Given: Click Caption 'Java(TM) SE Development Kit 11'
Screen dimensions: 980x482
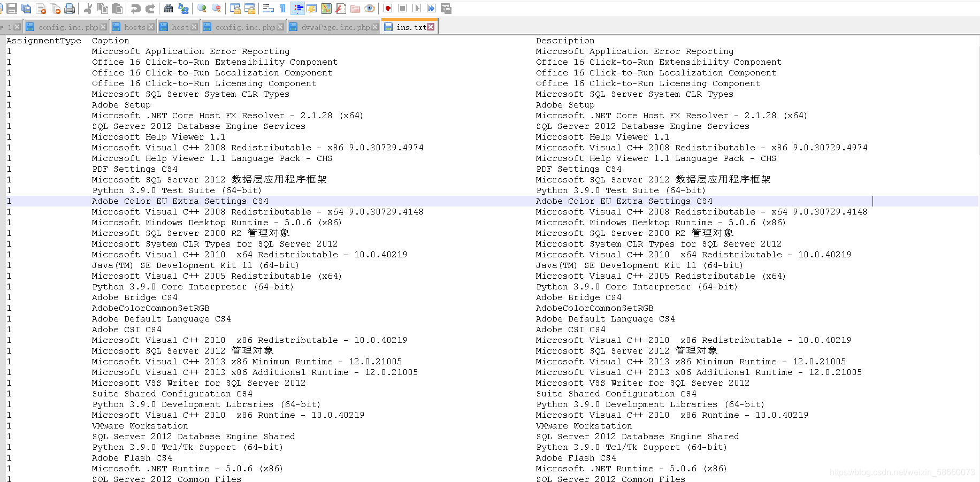Looking at the screenshot, I should (x=195, y=265).
